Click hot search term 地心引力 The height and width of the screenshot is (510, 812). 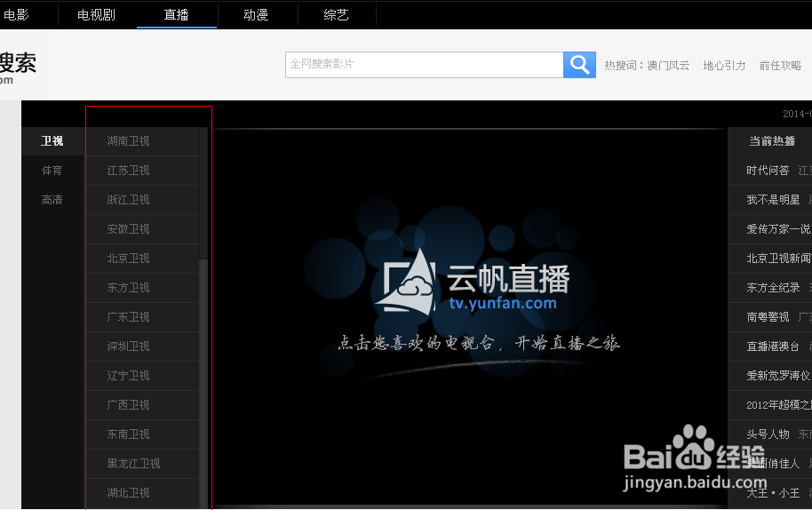pos(724,65)
